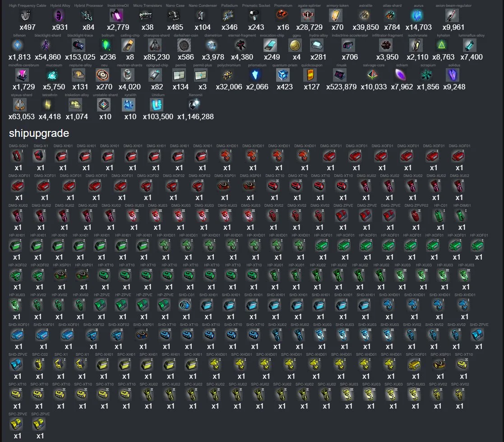Click the x1,146,288 Xenomit quantity label
The image size is (504, 442).
coord(195,116)
